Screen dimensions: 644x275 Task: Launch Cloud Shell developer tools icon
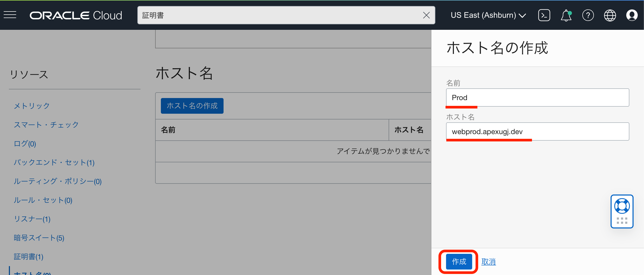pos(544,15)
